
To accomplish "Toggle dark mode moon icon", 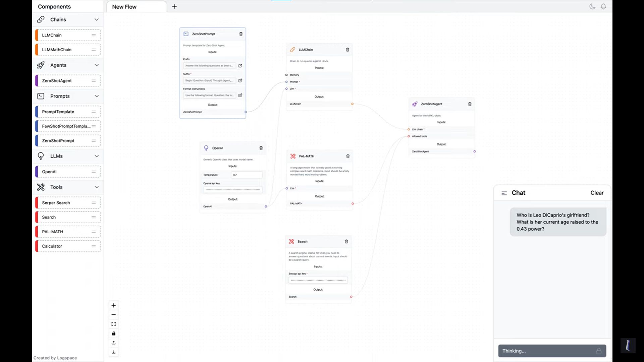I will (593, 6).
